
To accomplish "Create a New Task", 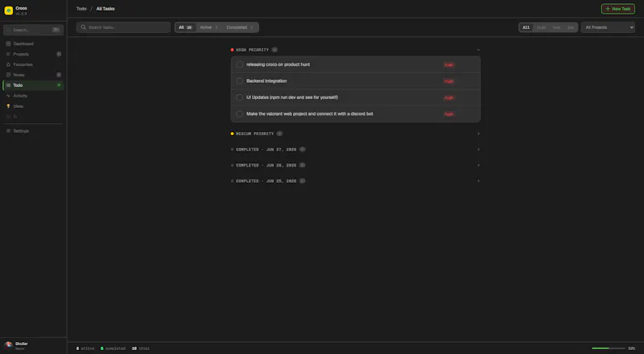I will pyautogui.click(x=618, y=9).
